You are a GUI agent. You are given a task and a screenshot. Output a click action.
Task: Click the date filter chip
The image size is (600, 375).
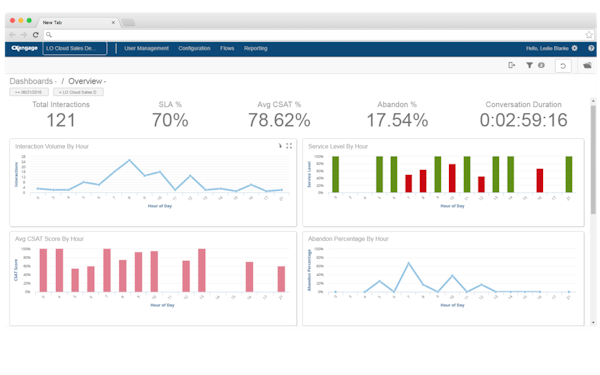click(29, 92)
